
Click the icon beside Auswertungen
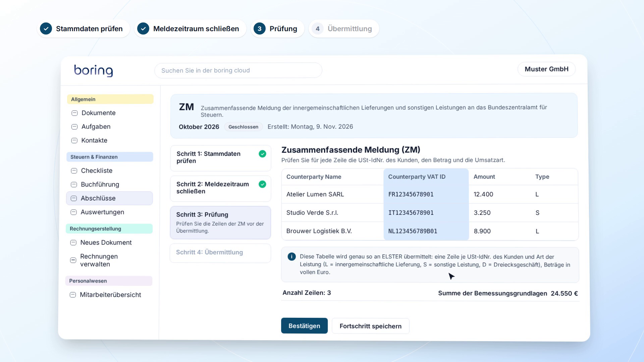click(73, 212)
